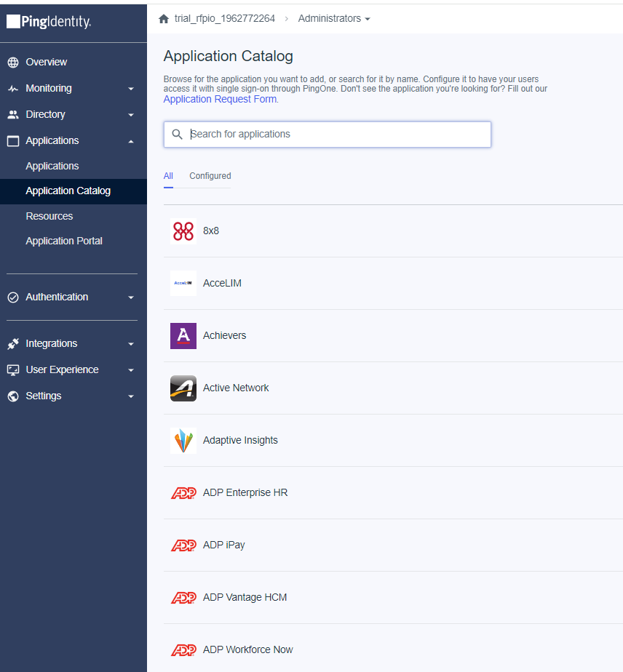Click the Monitoring pulse icon
This screenshot has width=623, height=672.
pyautogui.click(x=13, y=89)
